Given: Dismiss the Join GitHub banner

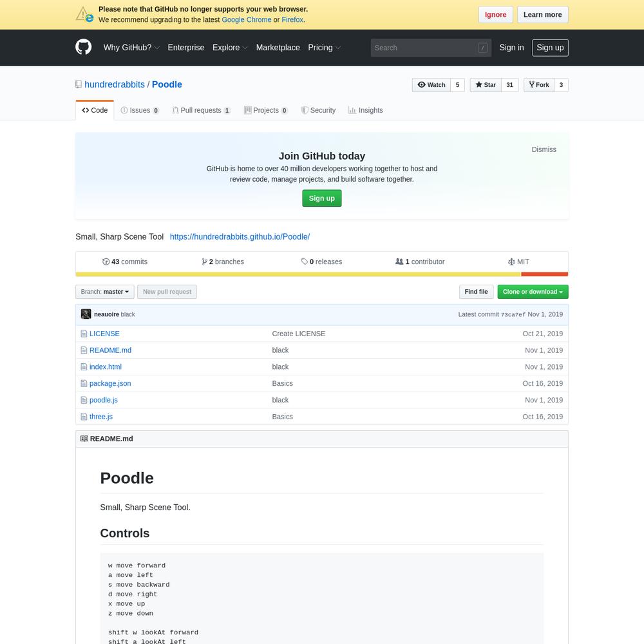Looking at the screenshot, I should pos(544,149).
